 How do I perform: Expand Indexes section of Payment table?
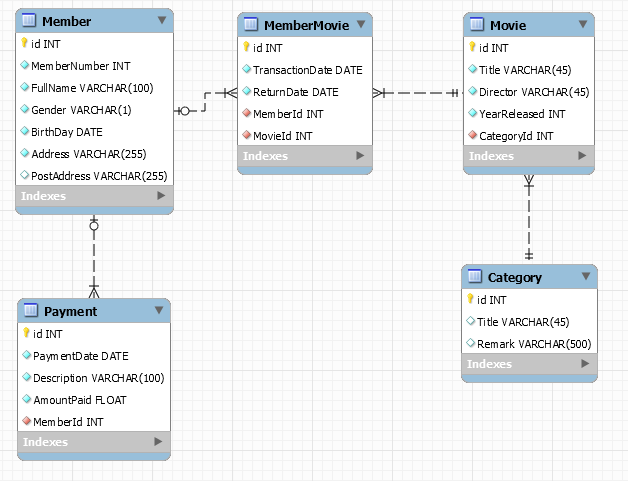click(x=157, y=442)
